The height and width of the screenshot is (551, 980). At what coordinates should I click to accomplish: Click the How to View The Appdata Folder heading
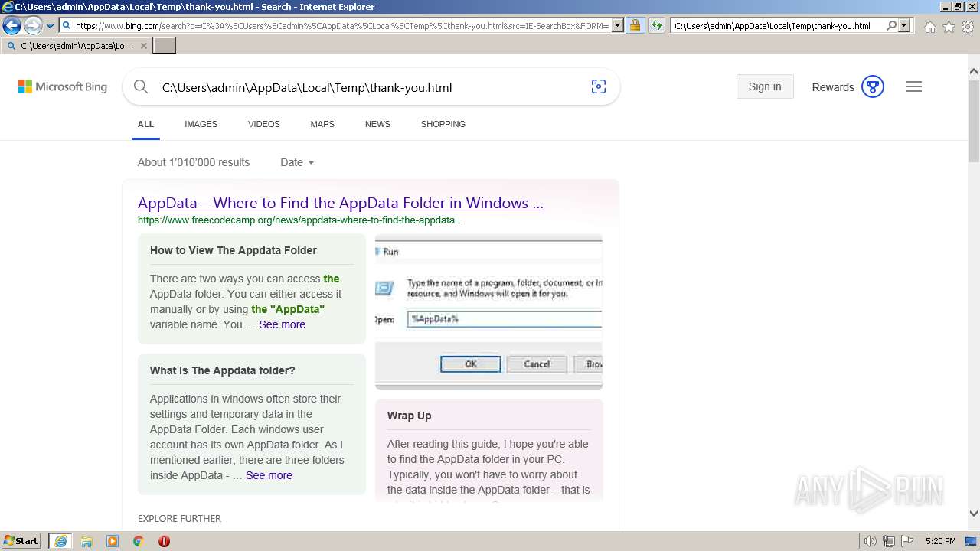(234, 250)
